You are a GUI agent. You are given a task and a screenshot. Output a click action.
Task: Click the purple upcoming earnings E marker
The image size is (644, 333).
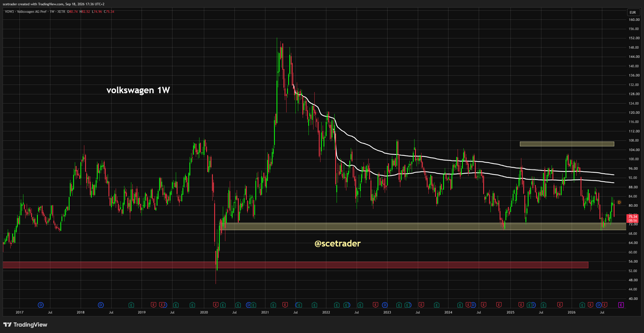tap(621, 305)
